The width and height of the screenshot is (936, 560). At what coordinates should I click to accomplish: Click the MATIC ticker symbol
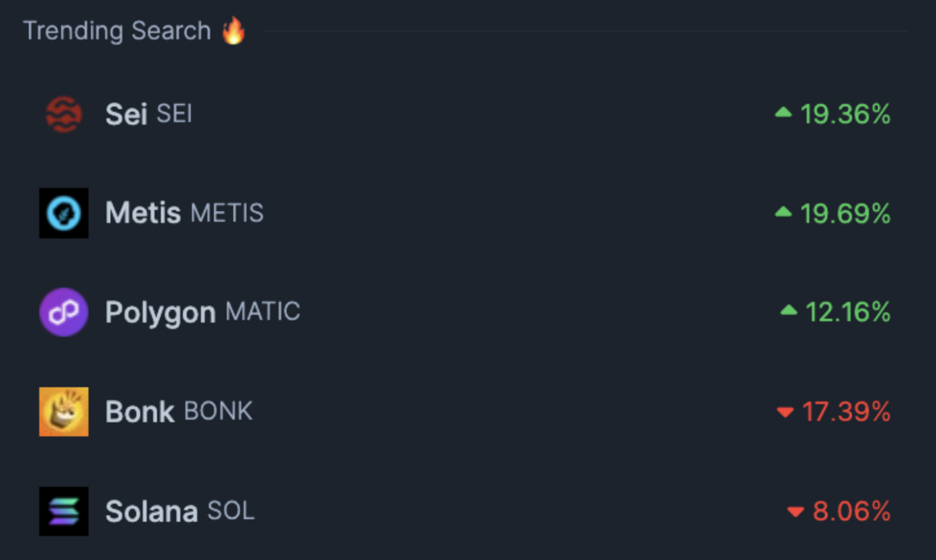pos(262,312)
